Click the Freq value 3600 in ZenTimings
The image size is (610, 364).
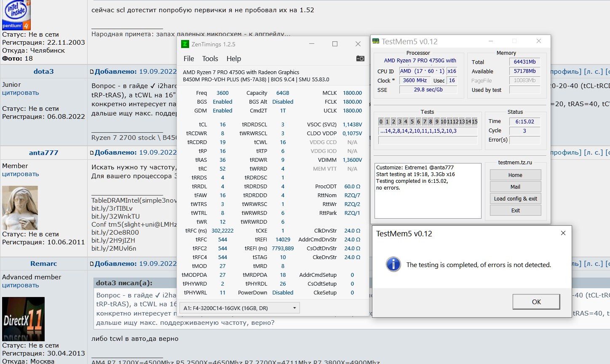222,93
